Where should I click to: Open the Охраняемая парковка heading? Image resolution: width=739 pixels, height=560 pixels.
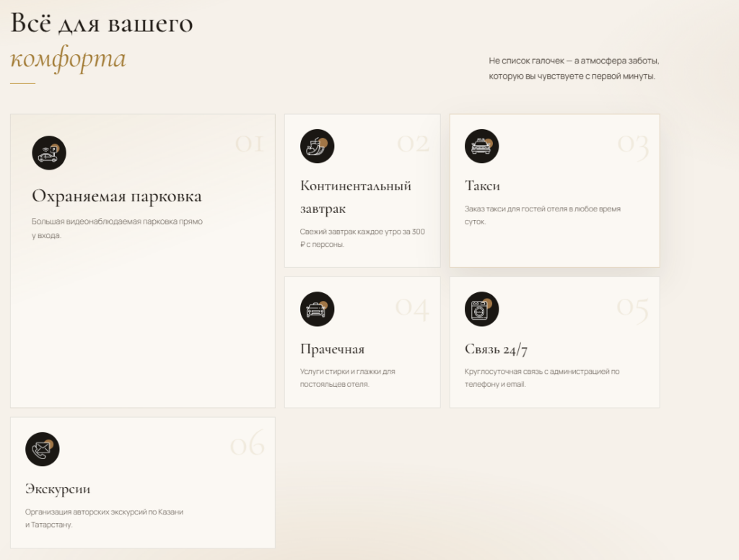point(116,196)
